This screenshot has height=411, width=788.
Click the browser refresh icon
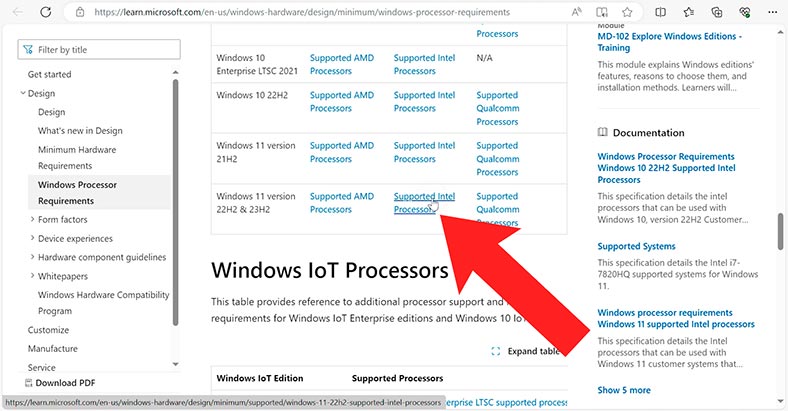[46, 12]
